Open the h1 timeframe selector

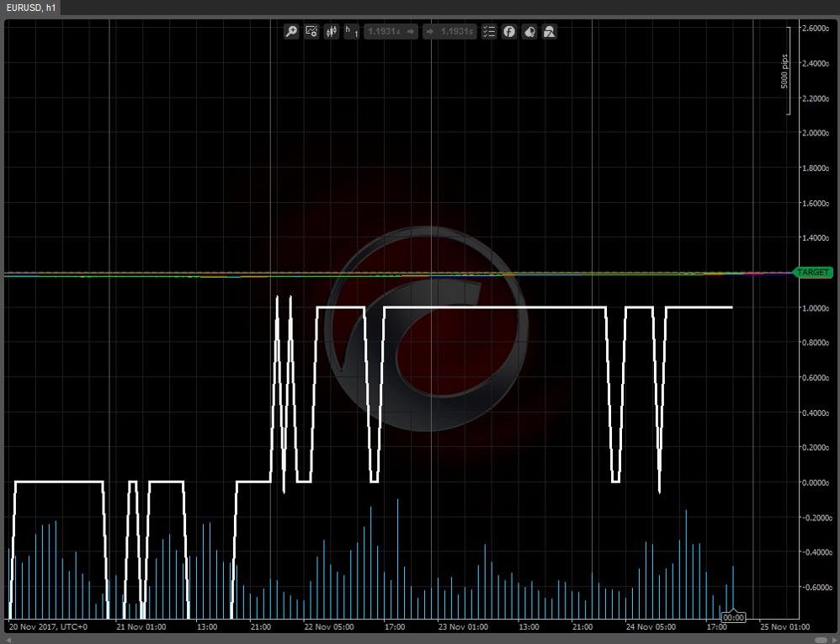[x=352, y=32]
